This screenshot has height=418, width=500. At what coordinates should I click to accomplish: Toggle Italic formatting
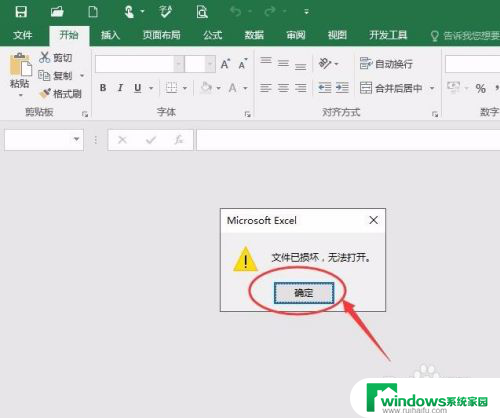(120, 88)
